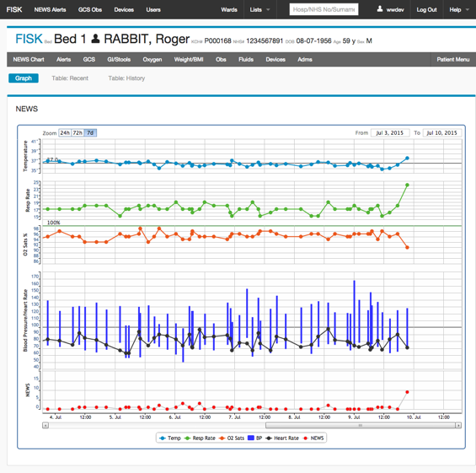Hide the O2 Sats series via the legend
The width and height of the screenshot is (476, 473).
(x=232, y=438)
